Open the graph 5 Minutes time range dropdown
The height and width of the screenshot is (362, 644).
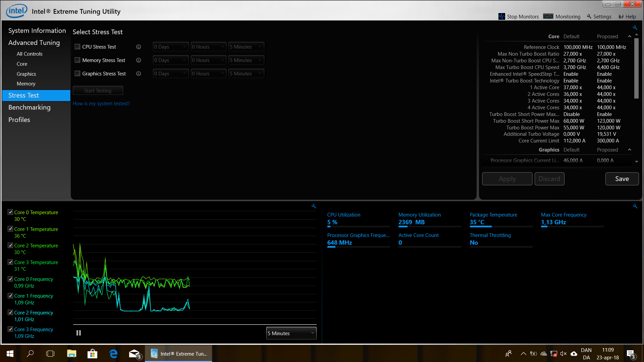coord(291,333)
